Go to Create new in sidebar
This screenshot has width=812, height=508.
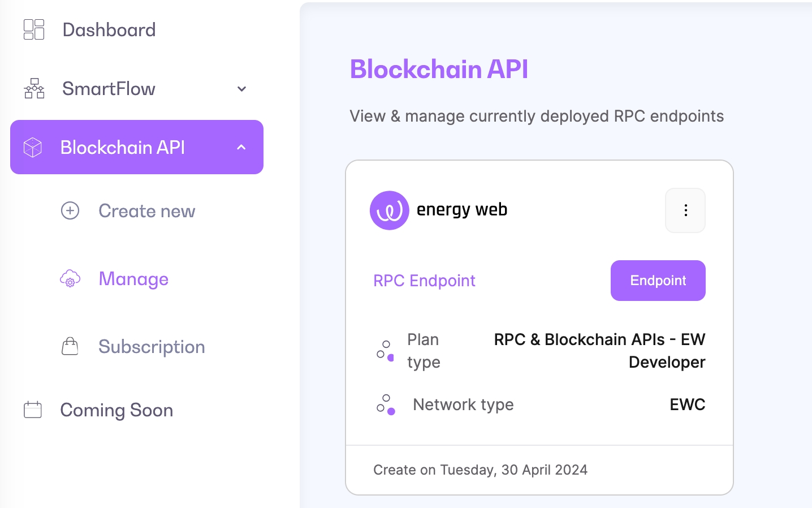click(147, 211)
